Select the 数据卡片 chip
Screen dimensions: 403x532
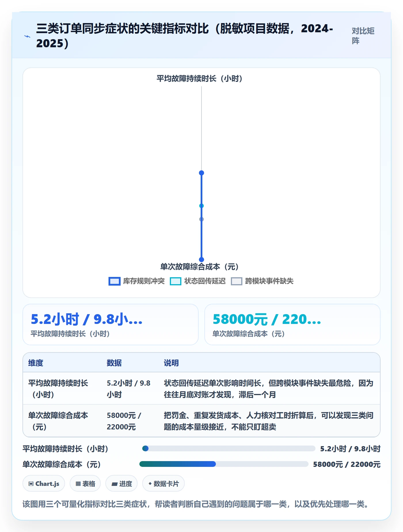164,484
